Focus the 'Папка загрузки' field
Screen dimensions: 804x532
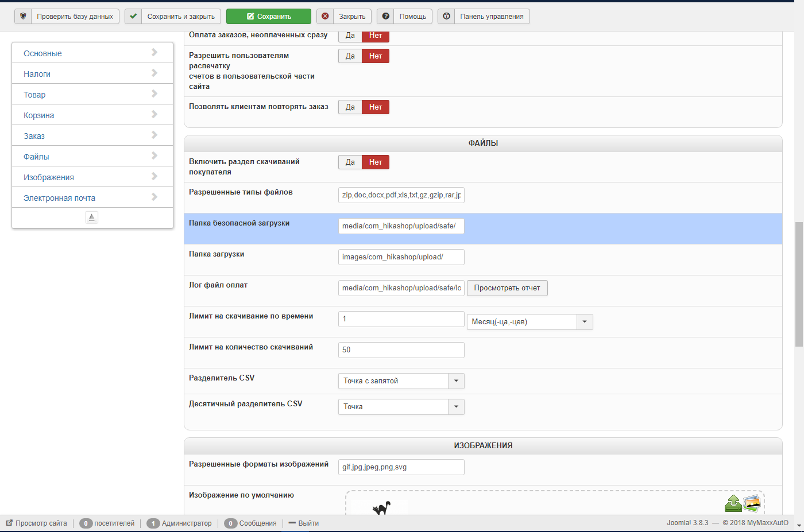pyautogui.click(x=401, y=257)
